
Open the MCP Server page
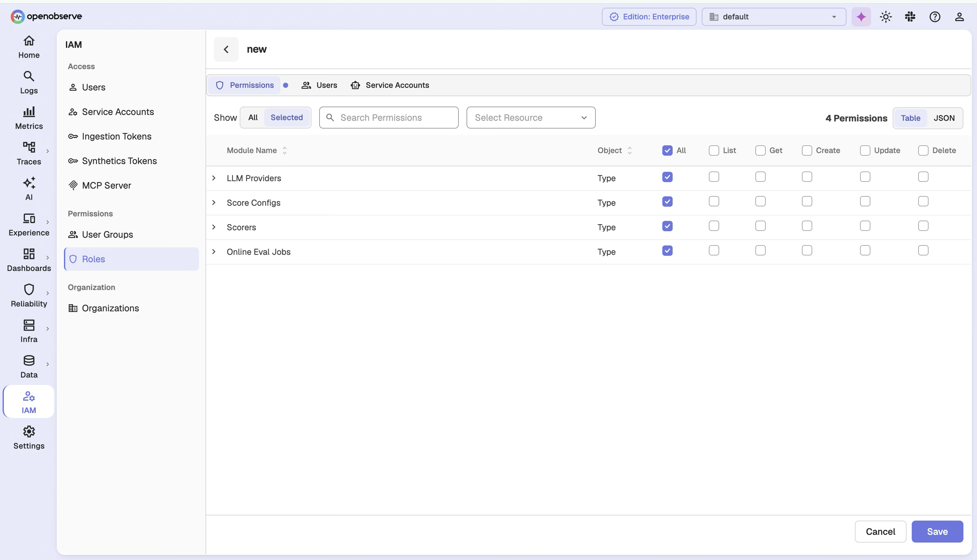pyautogui.click(x=131, y=185)
